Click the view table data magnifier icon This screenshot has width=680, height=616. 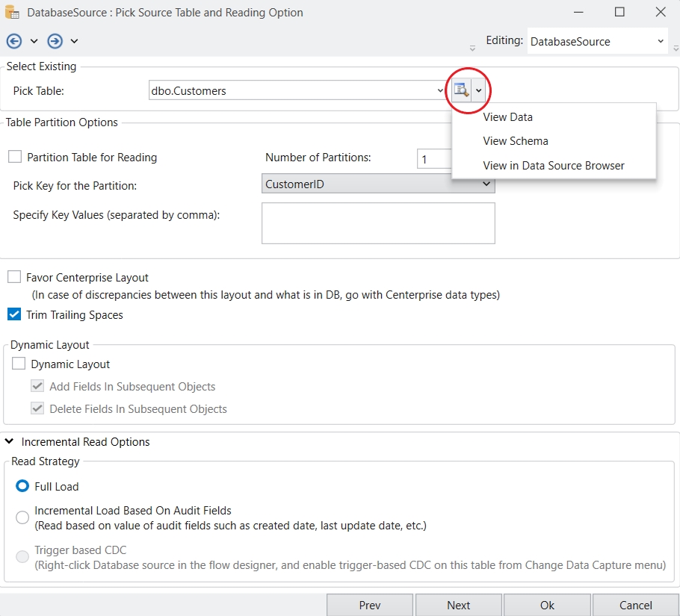click(461, 90)
